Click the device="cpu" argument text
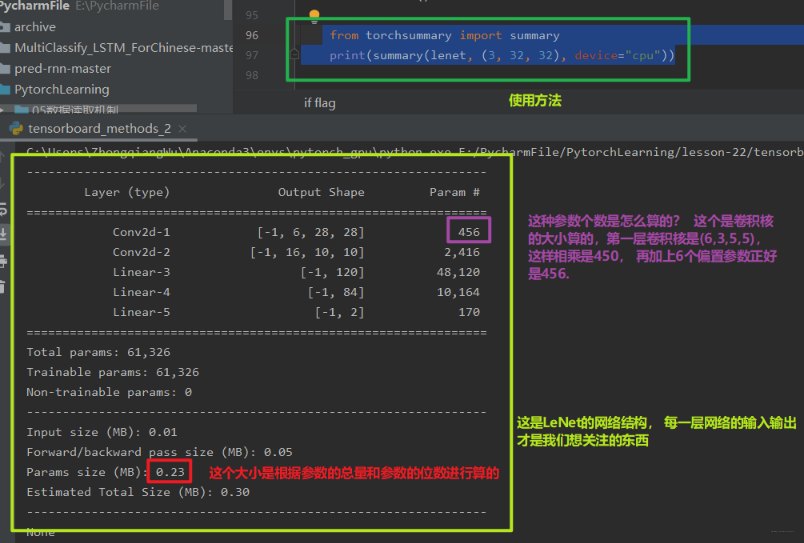The image size is (804, 543). (x=617, y=55)
